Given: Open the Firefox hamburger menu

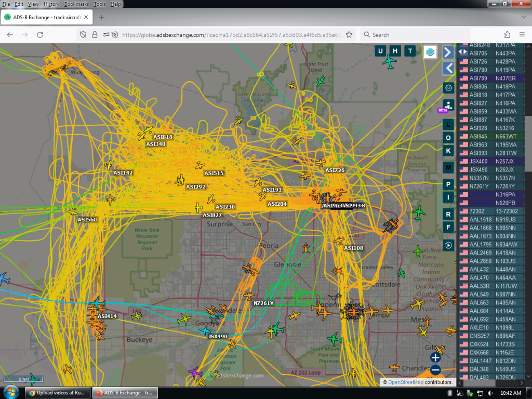Looking at the screenshot, I should [522, 35].
